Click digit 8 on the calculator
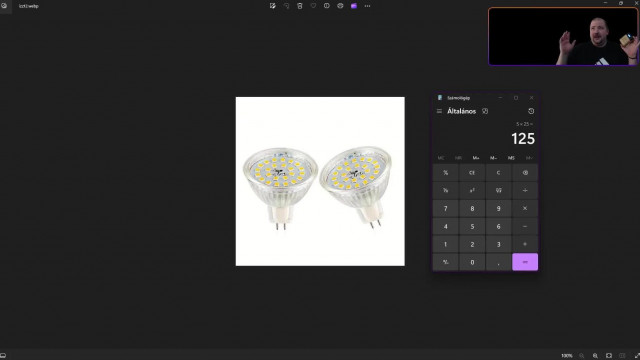 click(x=472, y=209)
